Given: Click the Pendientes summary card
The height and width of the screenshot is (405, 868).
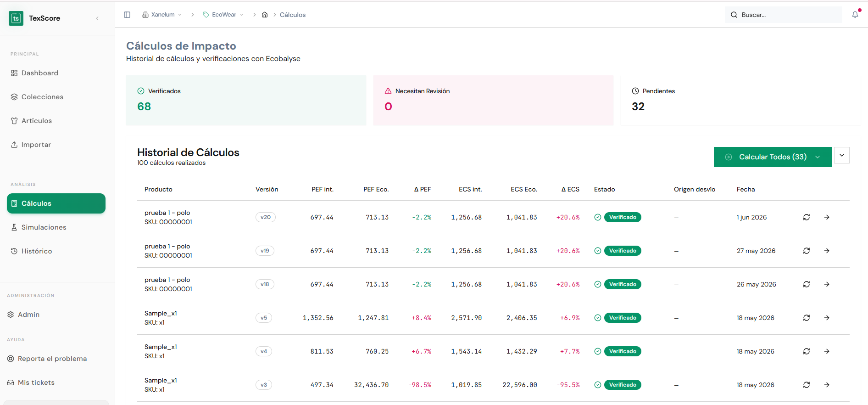Looking at the screenshot, I should click(741, 101).
